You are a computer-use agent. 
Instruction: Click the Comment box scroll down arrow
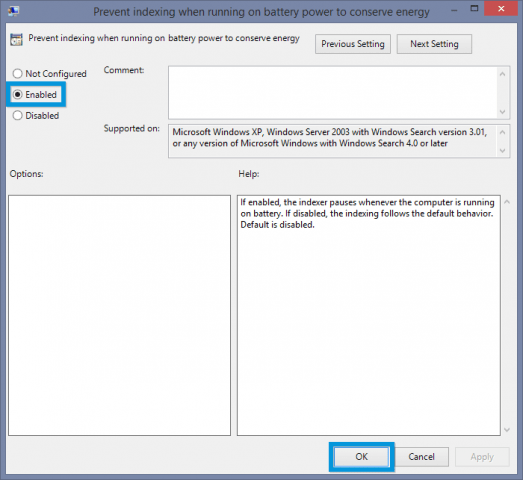coord(503,112)
